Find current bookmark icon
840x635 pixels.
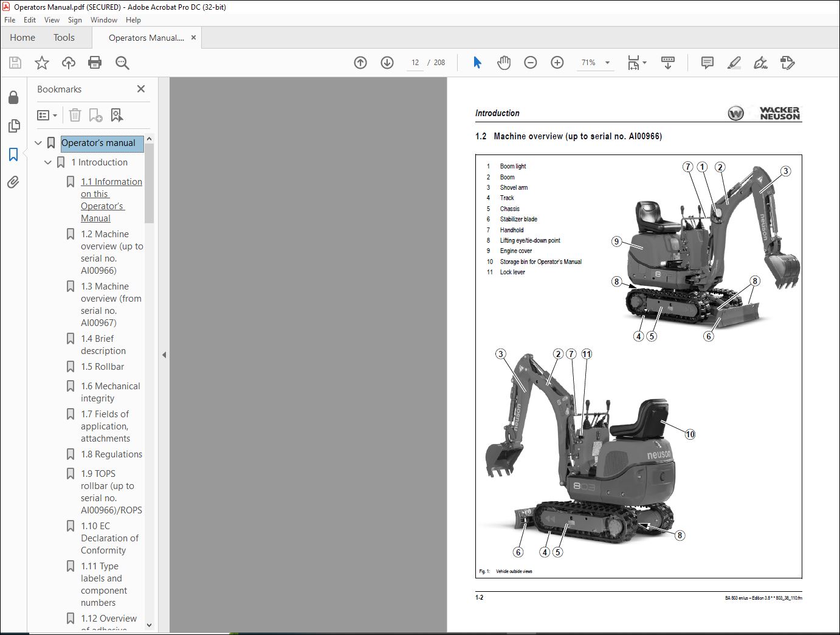(x=117, y=115)
